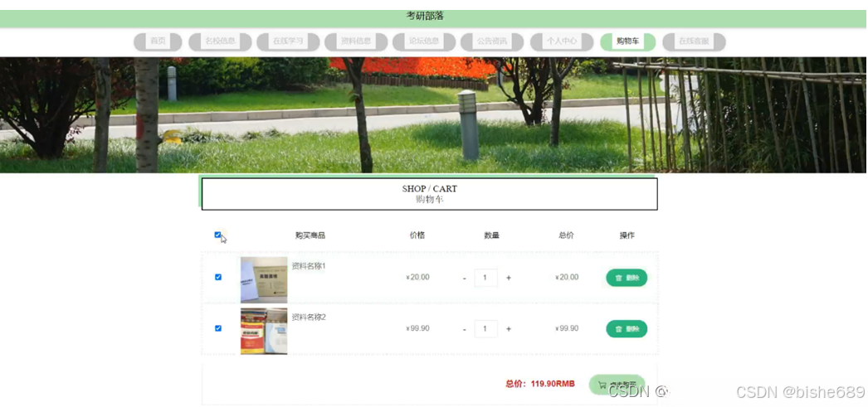Uncheck the checkbox for 资料名称1
868x407 pixels.
point(218,277)
